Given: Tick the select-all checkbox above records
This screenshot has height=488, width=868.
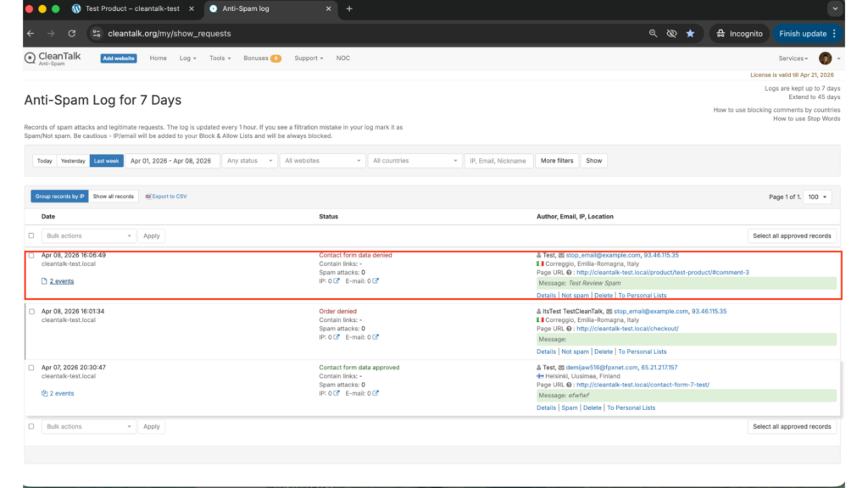Looking at the screenshot, I should click(31, 235).
